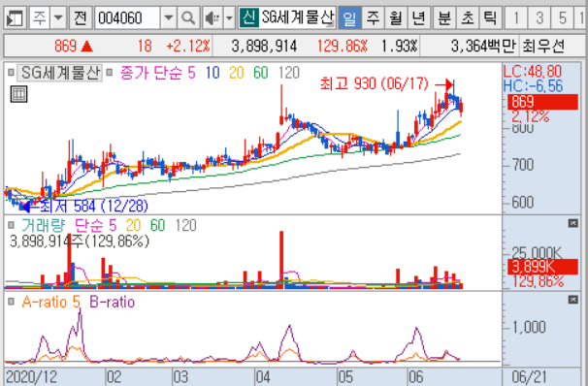The image size is (588, 386).
Task: Click the yellow 20 moving average label
Action: pos(236,73)
